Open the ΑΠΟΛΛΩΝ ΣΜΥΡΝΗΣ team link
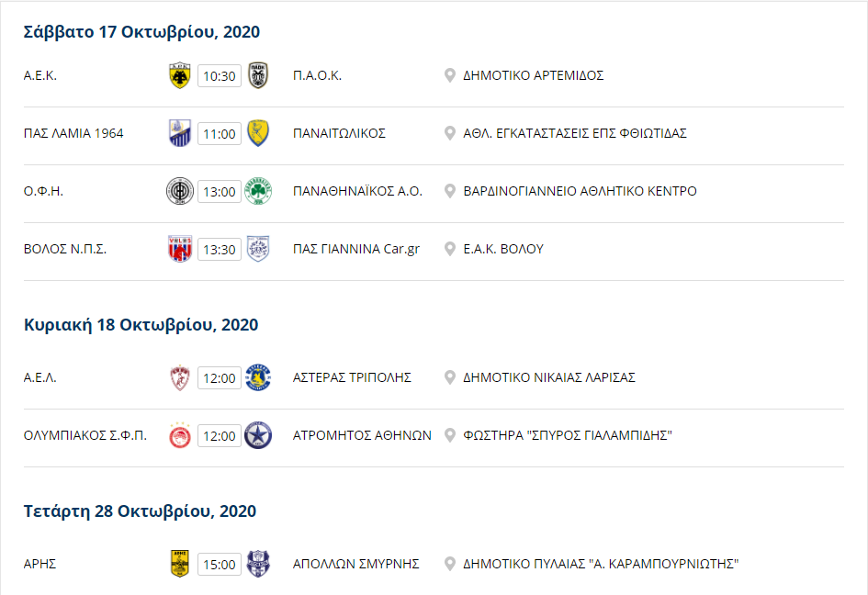Image resolution: width=868 pixels, height=595 pixels. 356,564
